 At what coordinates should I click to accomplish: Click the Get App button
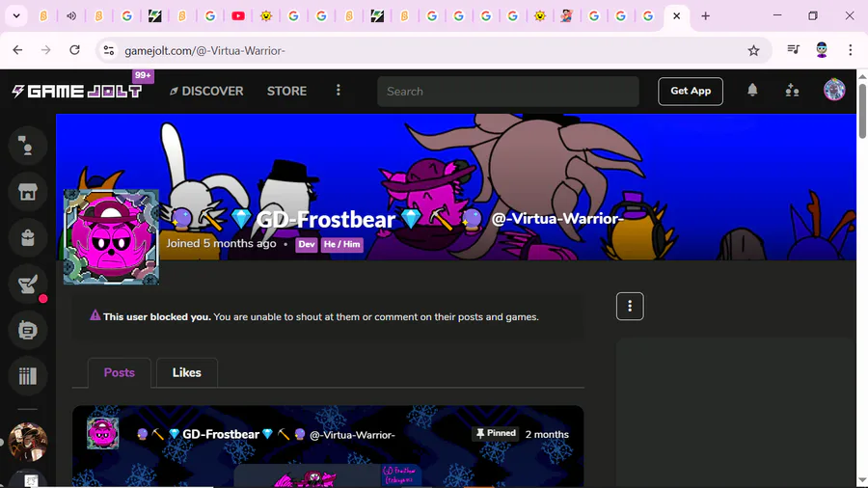click(691, 92)
